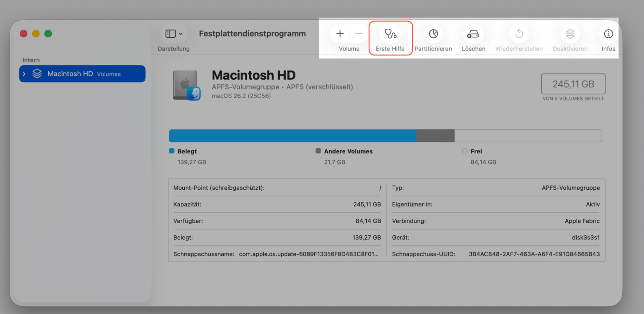Click the Macintosh HD title heading
Viewport: 644px width, 314px height.
pyautogui.click(x=254, y=75)
